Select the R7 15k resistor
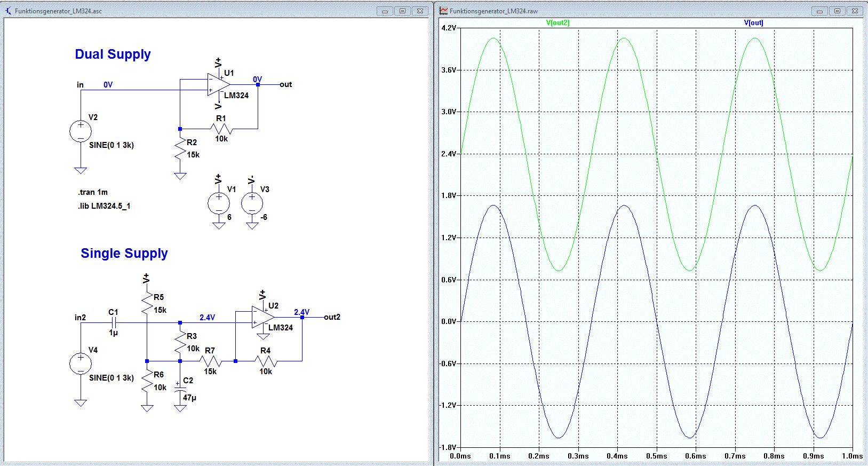This screenshot has height=466, width=868. point(211,361)
